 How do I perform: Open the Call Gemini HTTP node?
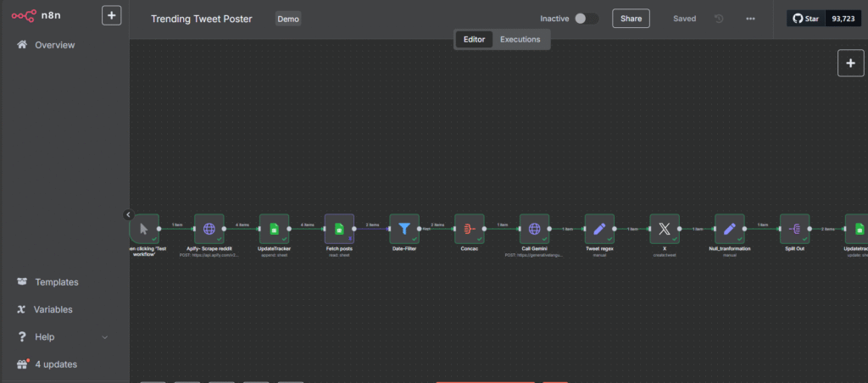tap(535, 228)
